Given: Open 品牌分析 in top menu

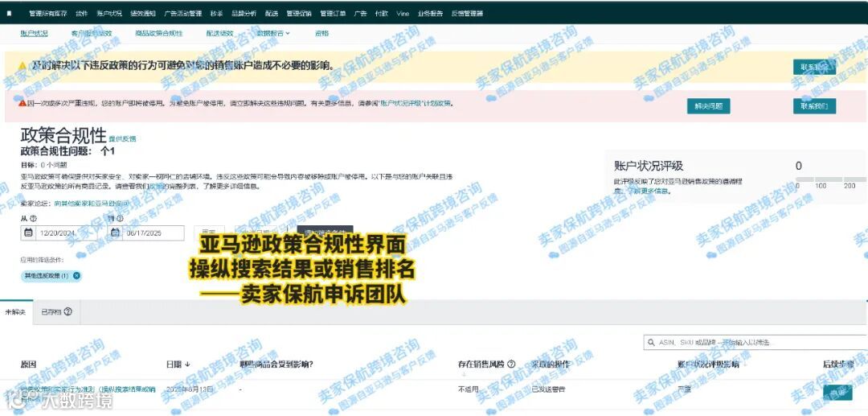Looking at the screenshot, I should pos(244,14).
